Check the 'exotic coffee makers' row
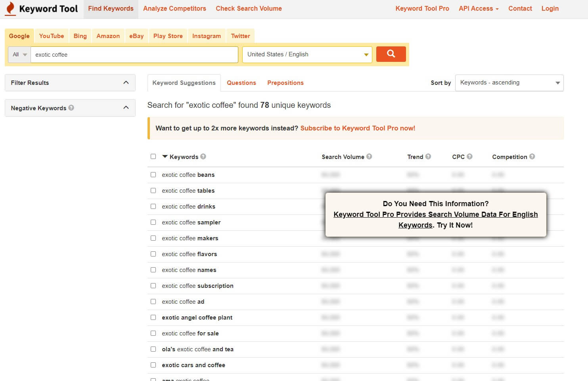This screenshot has width=588, height=381. [153, 238]
